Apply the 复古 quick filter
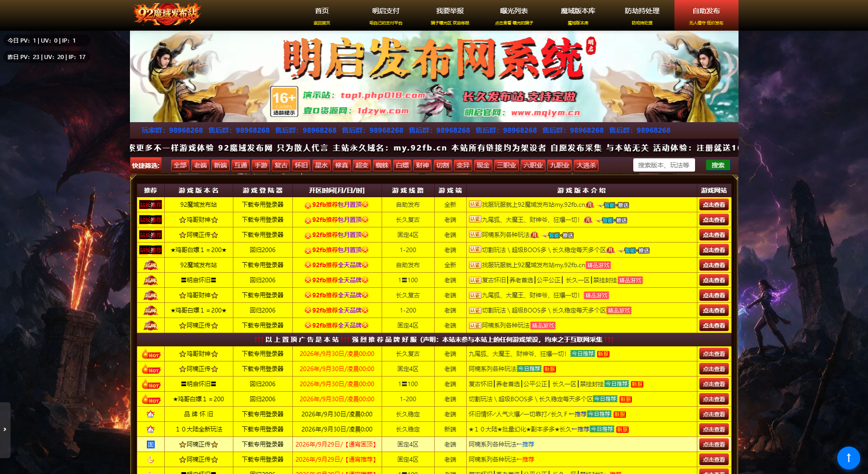The height and width of the screenshot is (474, 868). pyautogui.click(x=281, y=166)
